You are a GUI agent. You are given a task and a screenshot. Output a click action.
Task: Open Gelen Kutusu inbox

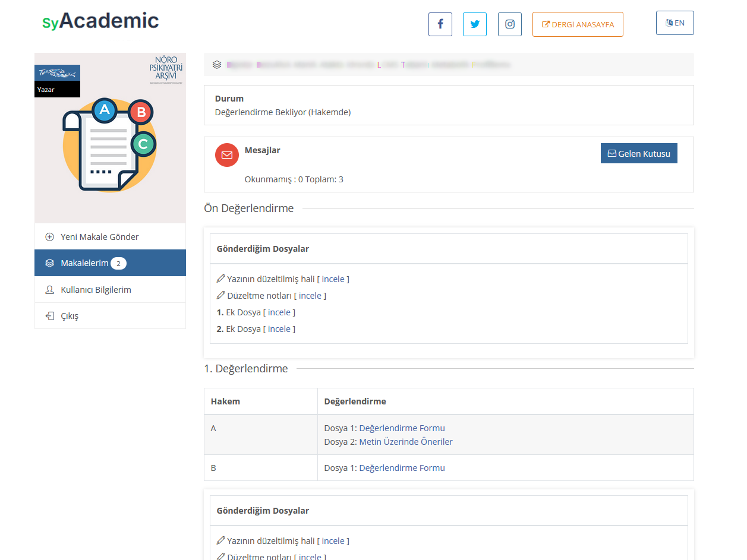[639, 153]
